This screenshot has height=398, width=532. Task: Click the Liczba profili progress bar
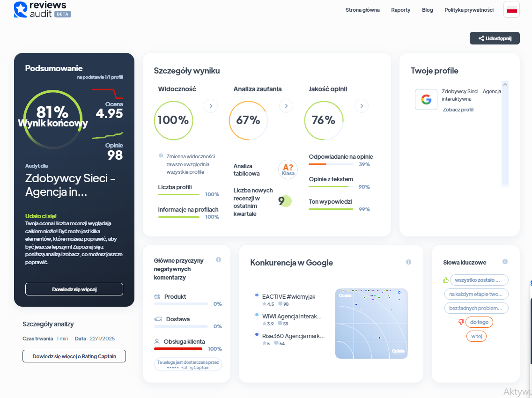[179, 194]
